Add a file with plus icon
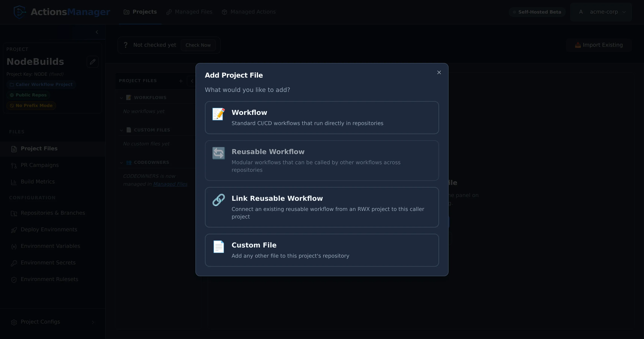The width and height of the screenshot is (644, 339). coord(181,81)
